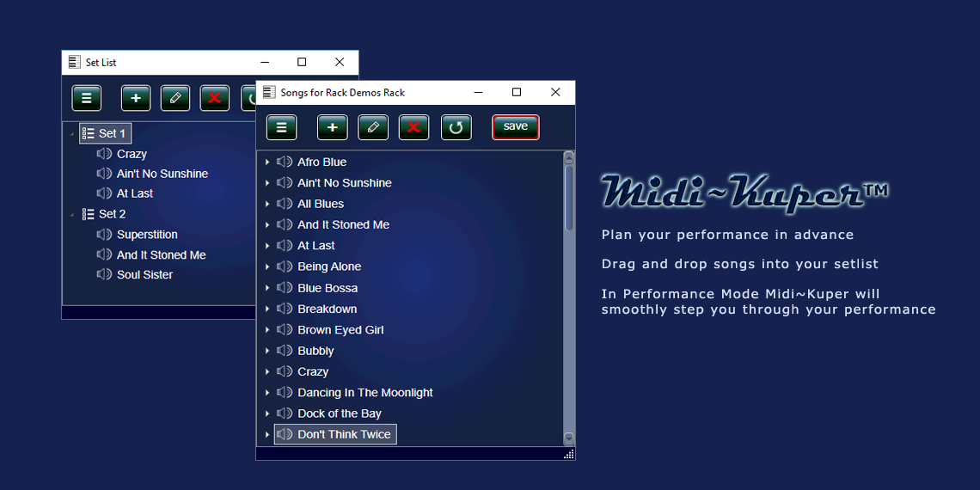Select Brown Eyed Girl in Songs list
The width and height of the screenshot is (980, 490).
(x=340, y=329)
